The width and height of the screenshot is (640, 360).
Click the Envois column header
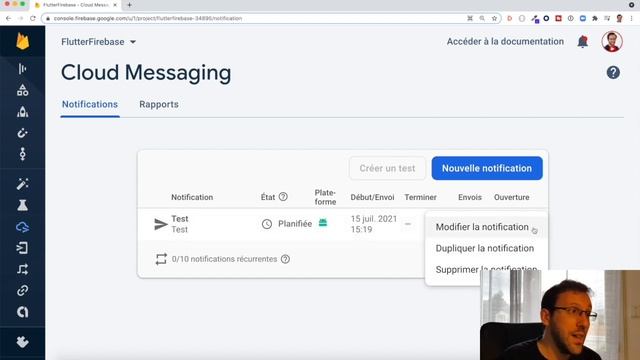[x=470, y=197]
